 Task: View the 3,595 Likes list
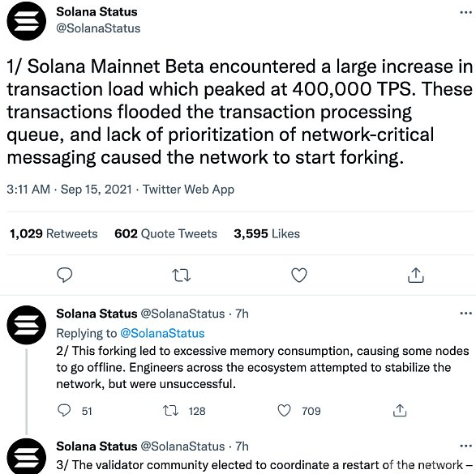click(267, 233)
